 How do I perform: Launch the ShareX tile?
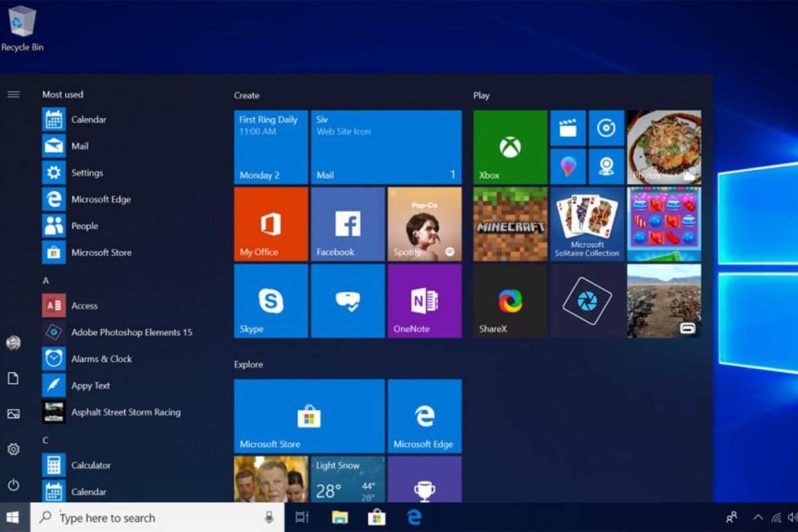click(510, 301)
